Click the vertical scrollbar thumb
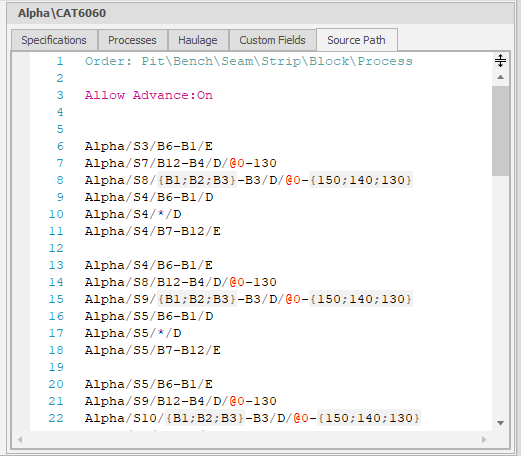 click(x=500, y=131)
